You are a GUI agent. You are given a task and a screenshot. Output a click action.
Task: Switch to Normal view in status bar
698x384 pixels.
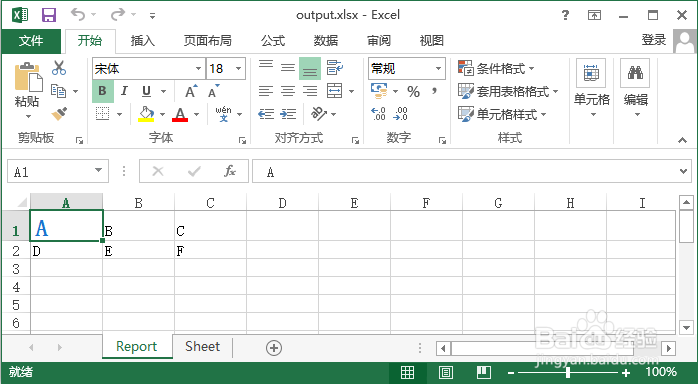(407, 372)
